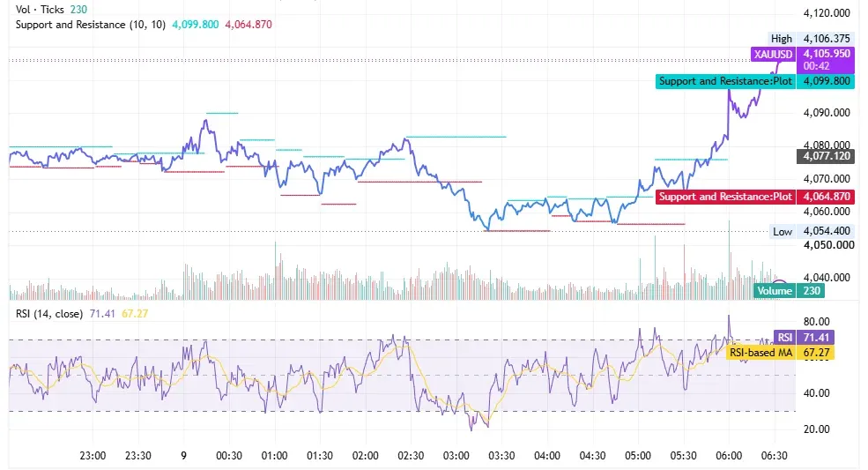The height and width of the screenshot is (470, 868).
Task: Click the yellow RSI-based MA label
Action: (x=760, y=353)
